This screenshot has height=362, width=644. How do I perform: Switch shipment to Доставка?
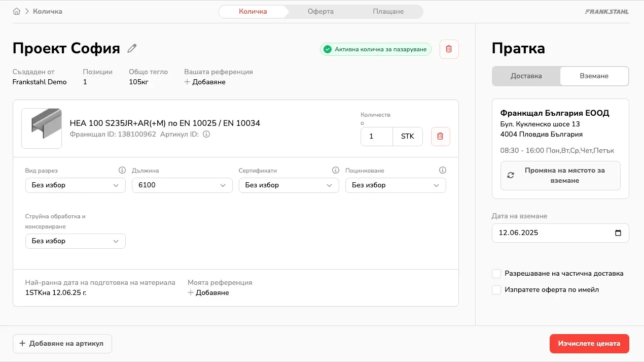[x=526, y=76]
